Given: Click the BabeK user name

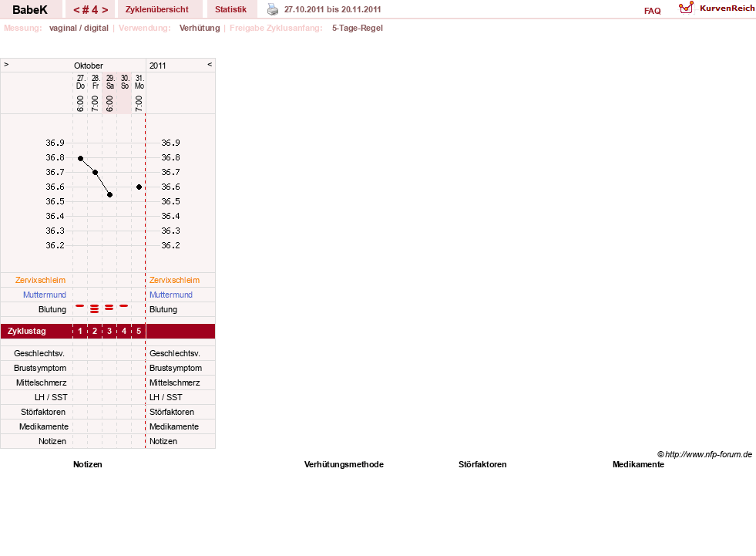Looking at the screenshot, I should tap(30, 10).
